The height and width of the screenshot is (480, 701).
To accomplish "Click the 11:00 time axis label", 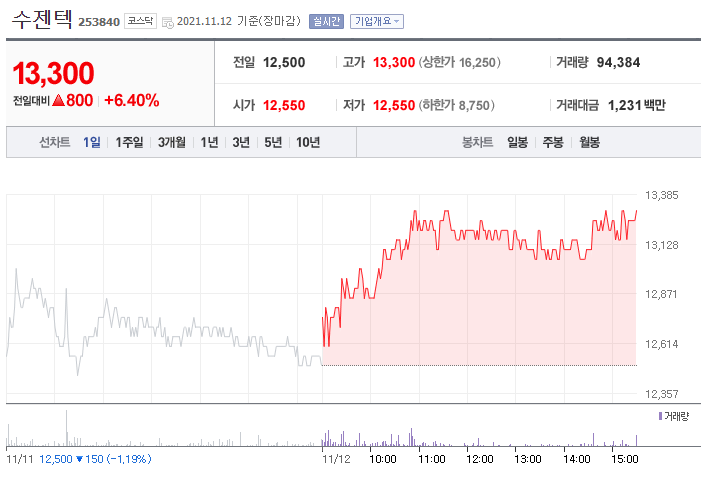I will (x=431, y=459).
